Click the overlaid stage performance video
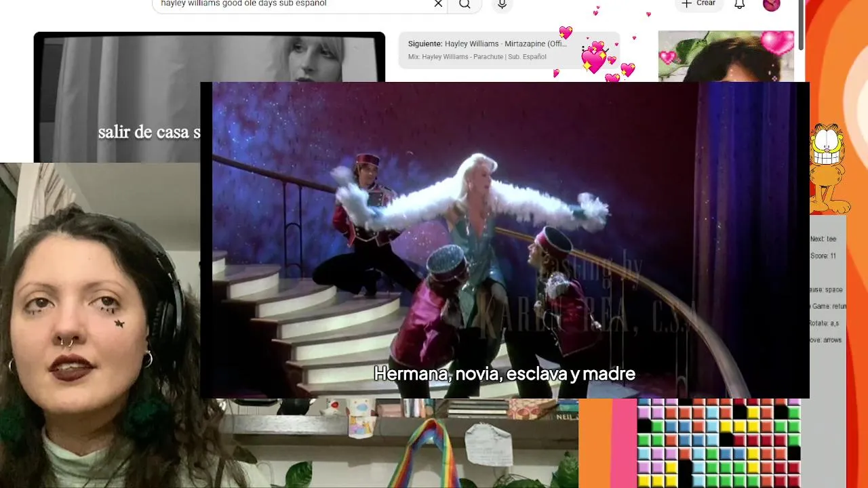The height and width of the screenshot is (488, 868). 505,240
